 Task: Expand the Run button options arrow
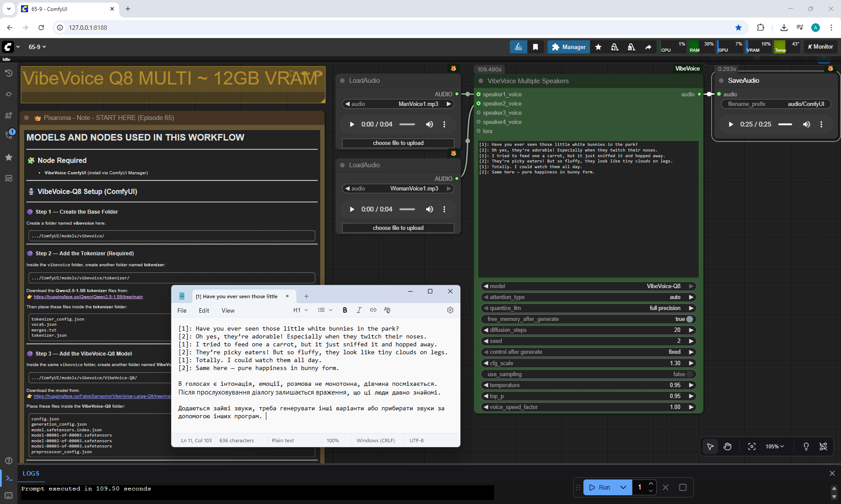tap(623, 487)
